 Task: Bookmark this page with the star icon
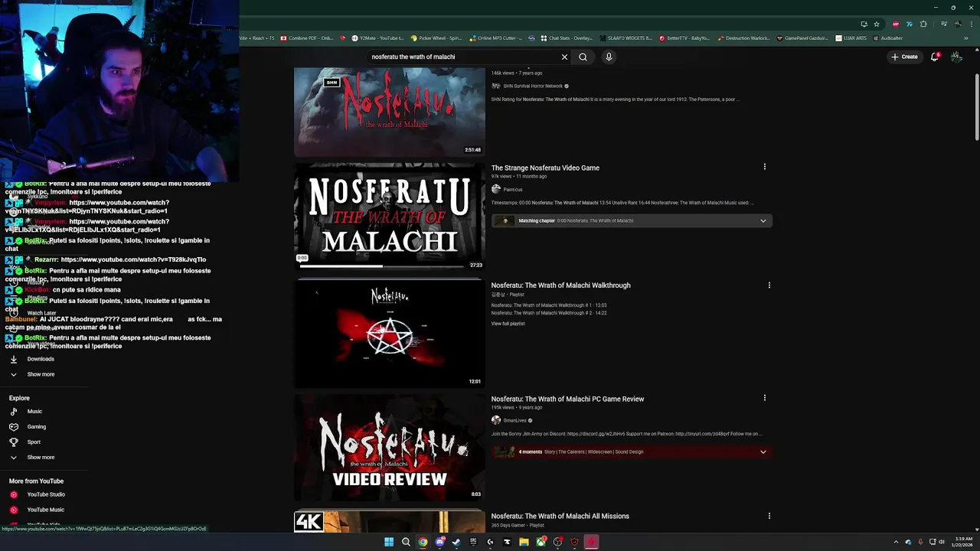[877, 24]
